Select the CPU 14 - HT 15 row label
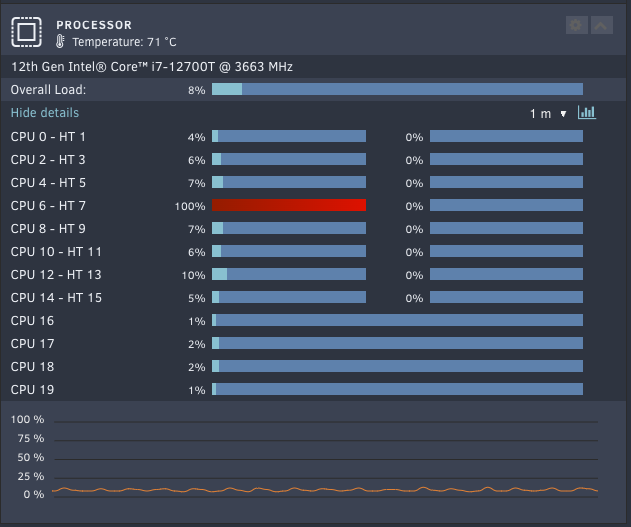Screen dimensions: 631x527 [56, 297]
